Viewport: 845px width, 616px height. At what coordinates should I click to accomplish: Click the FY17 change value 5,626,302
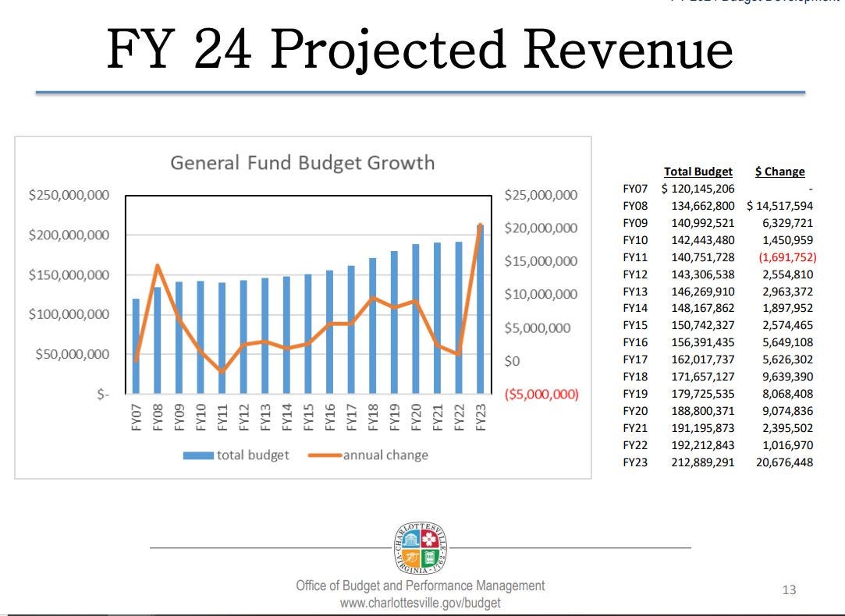[787, 359]
